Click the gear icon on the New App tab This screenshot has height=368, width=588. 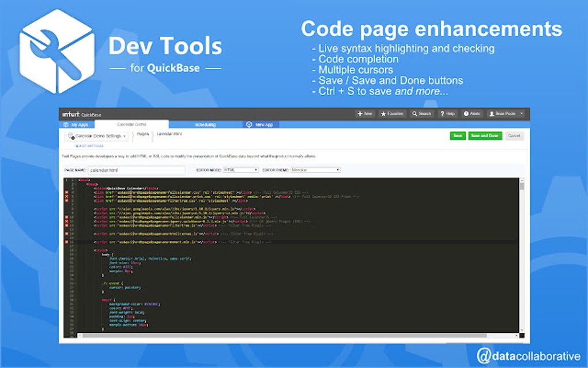click(x=249, y=124)
